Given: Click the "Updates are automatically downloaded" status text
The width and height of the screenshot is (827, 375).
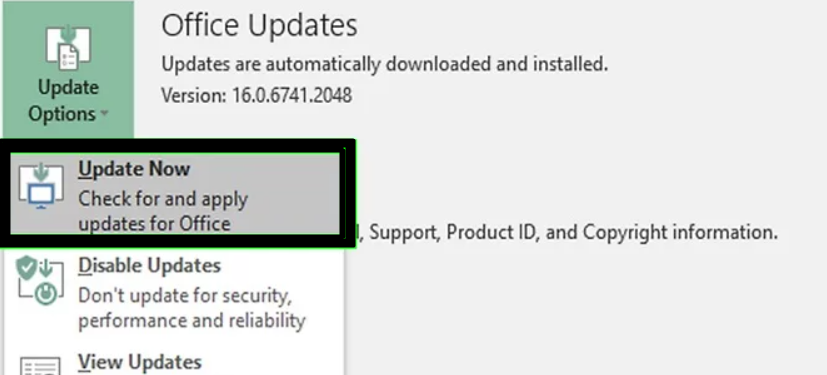Looking at the screenshot, I should [385, 64].
